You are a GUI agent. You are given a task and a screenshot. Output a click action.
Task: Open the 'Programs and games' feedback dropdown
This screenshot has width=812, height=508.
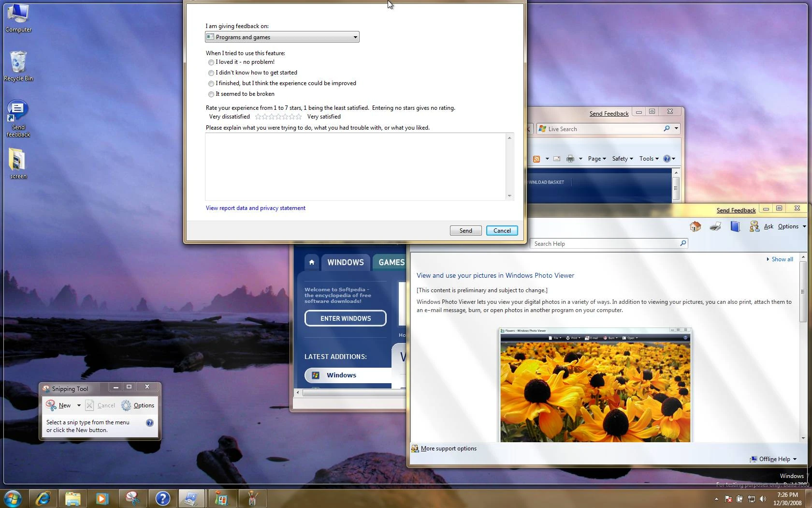click(x=282, y=37)
